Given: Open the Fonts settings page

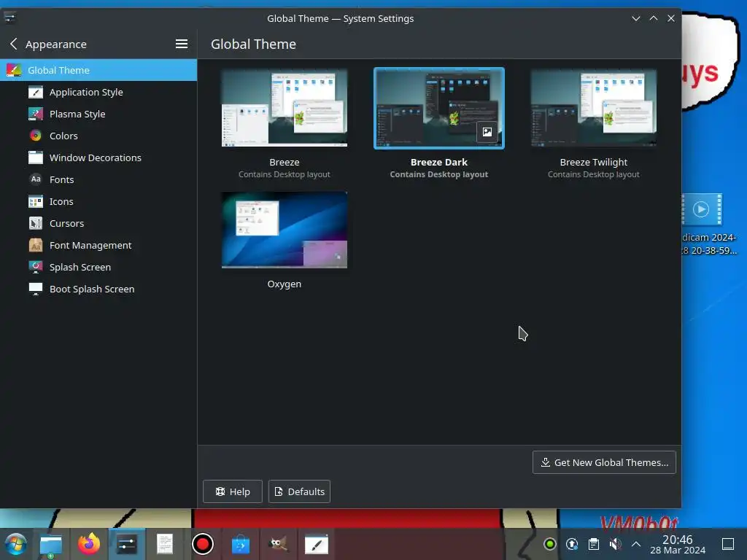Looking at the screenshot, I should pyautogui.click(x=98, y=179).
